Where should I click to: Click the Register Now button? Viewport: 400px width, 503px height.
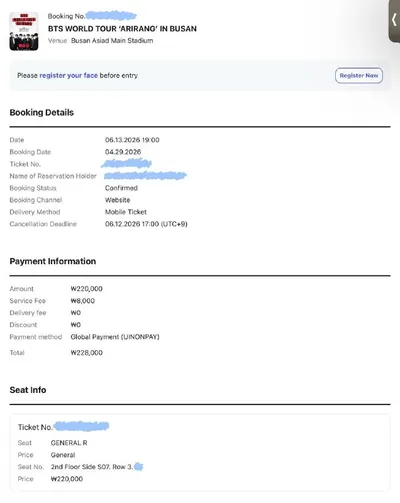pos(359,76)
